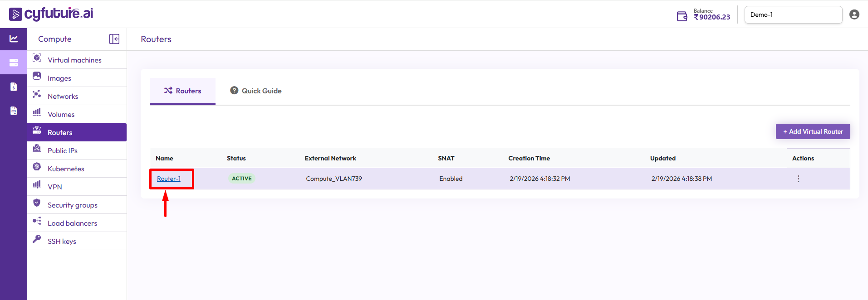Click the SSH keys key icon
This screenshot has width=868, height=300.
(37, 239)
